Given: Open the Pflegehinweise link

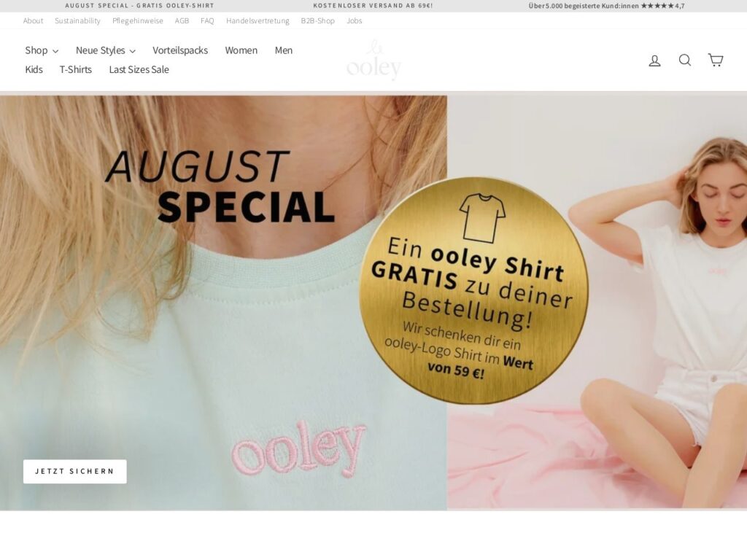Looking at the screenshot, I should pos(138,21).
